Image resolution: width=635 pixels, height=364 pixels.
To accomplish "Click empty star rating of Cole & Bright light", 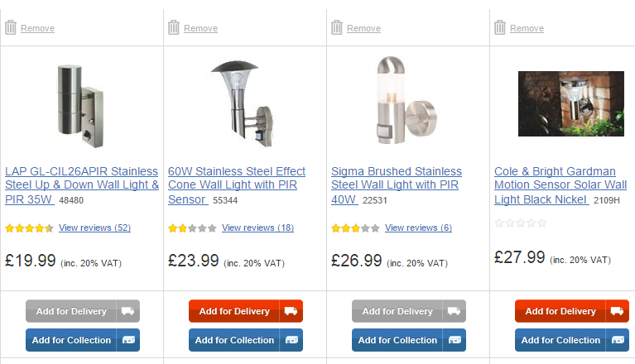I will click(x=521, y=223).
